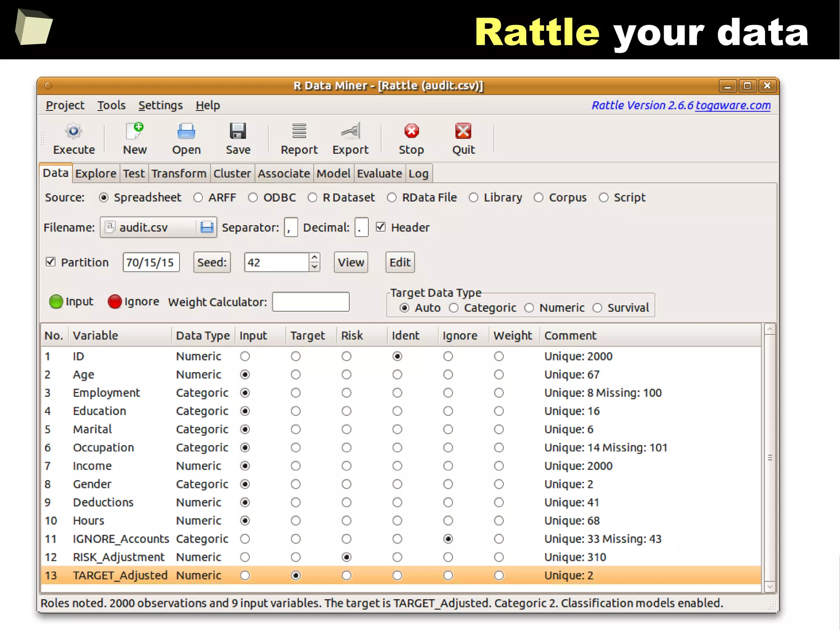
Task: Switch to the Transform tab
Action: point(179,174)
